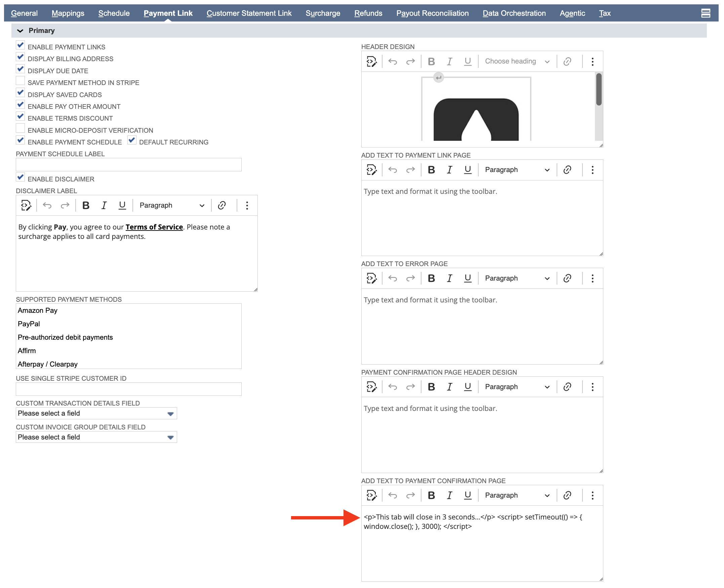Open Paragraph dropdown in Add Text to Error Page
This screenshot has width=724, height=588.
point(517,279)
